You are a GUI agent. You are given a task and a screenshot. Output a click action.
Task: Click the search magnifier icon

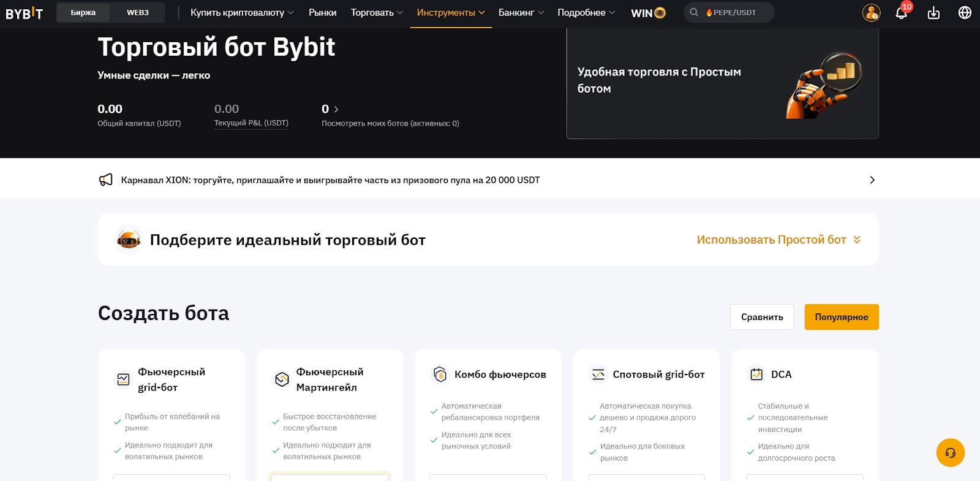tap(694, 12)
